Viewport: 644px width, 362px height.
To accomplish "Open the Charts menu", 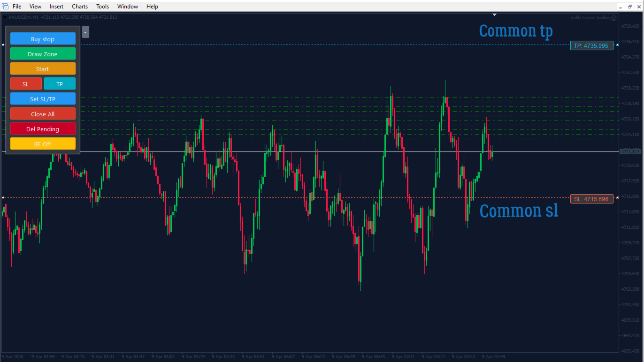I will click(x=80, y=7).
